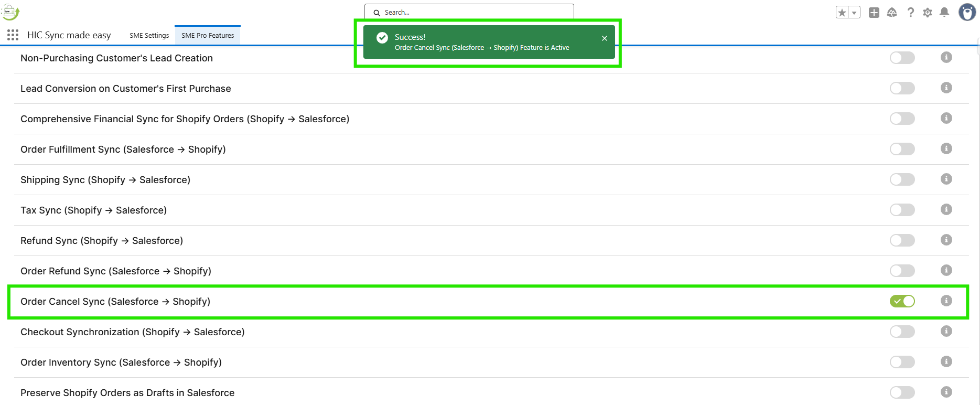Open info icon for Lead Conversion row
980x405 pixels.
(946, 88)
